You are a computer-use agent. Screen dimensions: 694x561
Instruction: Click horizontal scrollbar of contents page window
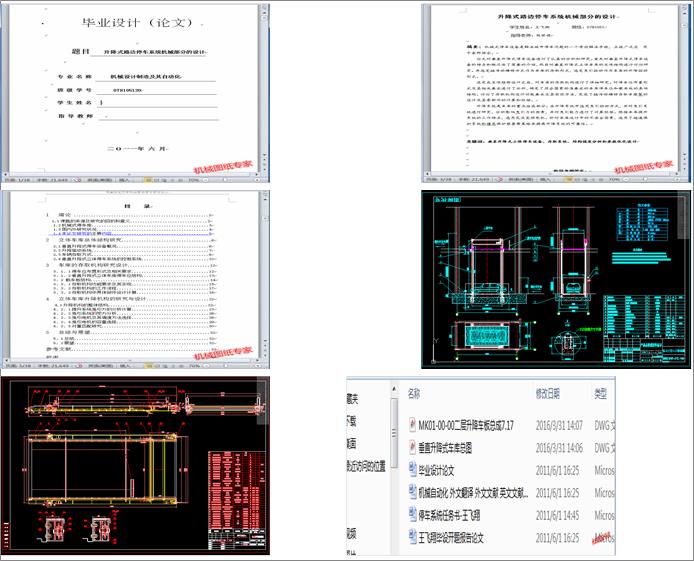133,361
